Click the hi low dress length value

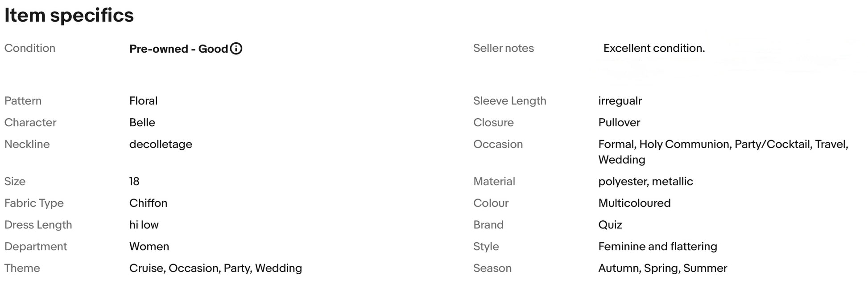(x=144, y=225)
